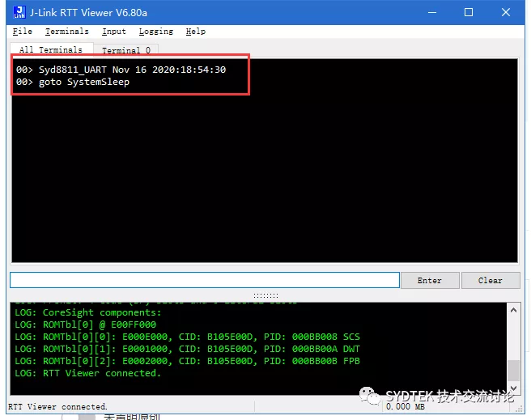Viewport: 531px width, 420px height.
Task: Click the 'Syd8811_UART Nov 16 2020:18:54:30' terminal line
Action: coord(121,70)
